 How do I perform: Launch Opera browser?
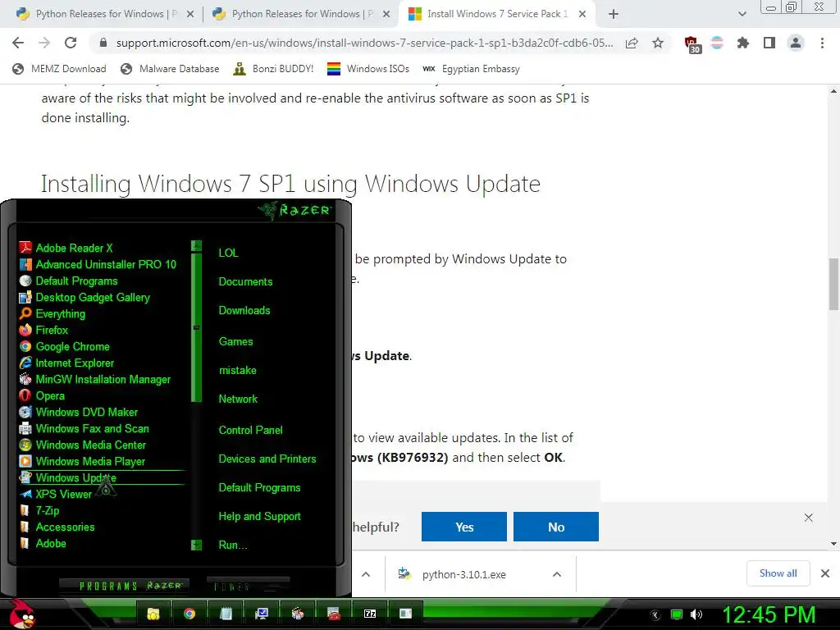click(x=42, y=396)
